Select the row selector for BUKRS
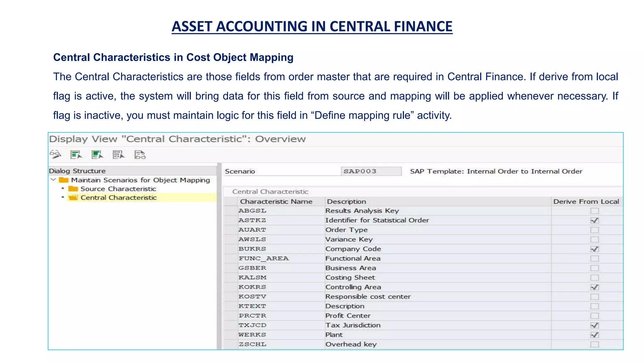This screenshot has width=644, height=362. pos(230,249)
